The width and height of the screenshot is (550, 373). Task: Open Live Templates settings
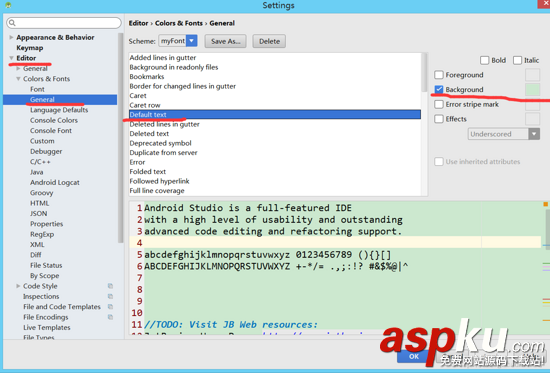47,327
